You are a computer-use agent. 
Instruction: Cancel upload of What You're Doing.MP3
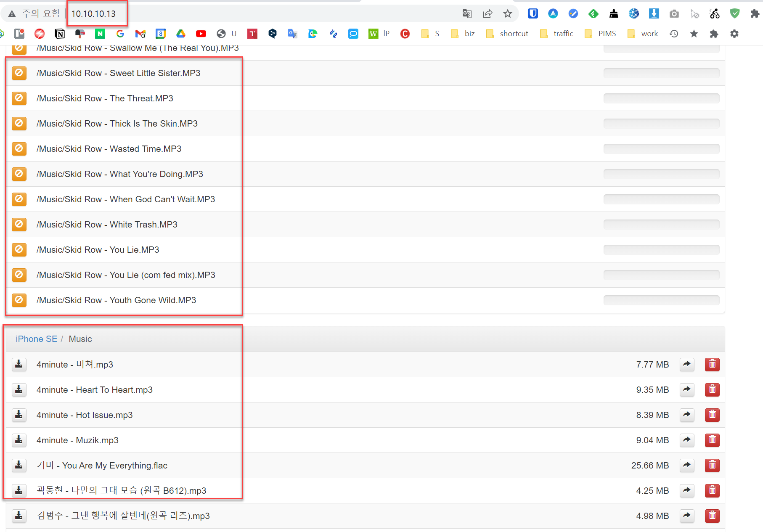tap(19, 174)
